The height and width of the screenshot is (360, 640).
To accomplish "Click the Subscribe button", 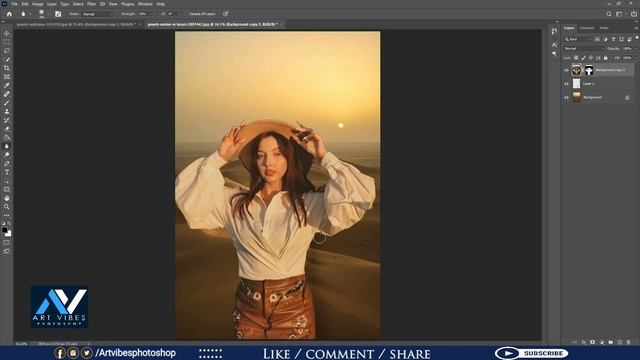I will (532, 353).
